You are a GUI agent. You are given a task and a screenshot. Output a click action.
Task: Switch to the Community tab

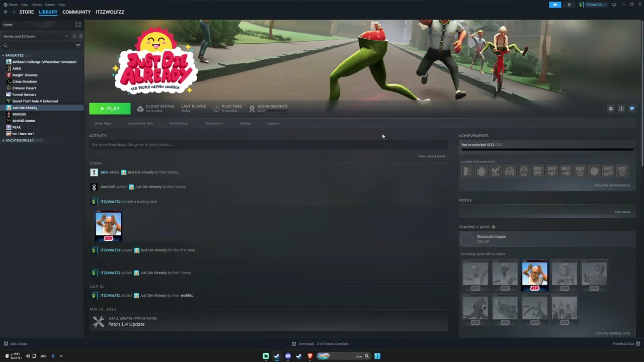coord(76,12)
